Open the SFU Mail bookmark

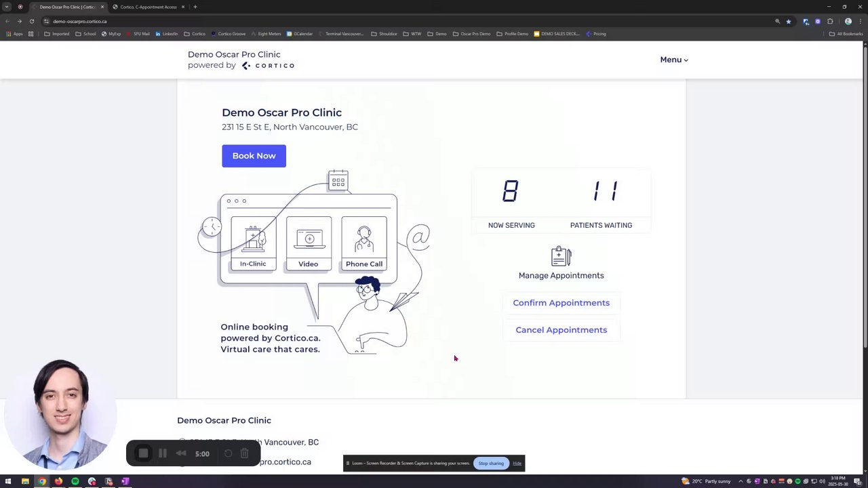[x=138, y=34]
